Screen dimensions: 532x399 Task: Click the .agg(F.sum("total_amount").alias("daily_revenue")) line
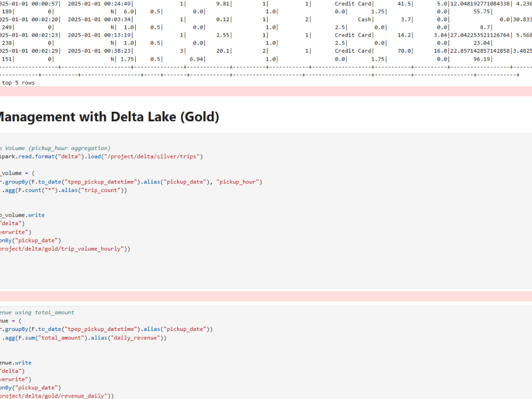click(84, 338)
